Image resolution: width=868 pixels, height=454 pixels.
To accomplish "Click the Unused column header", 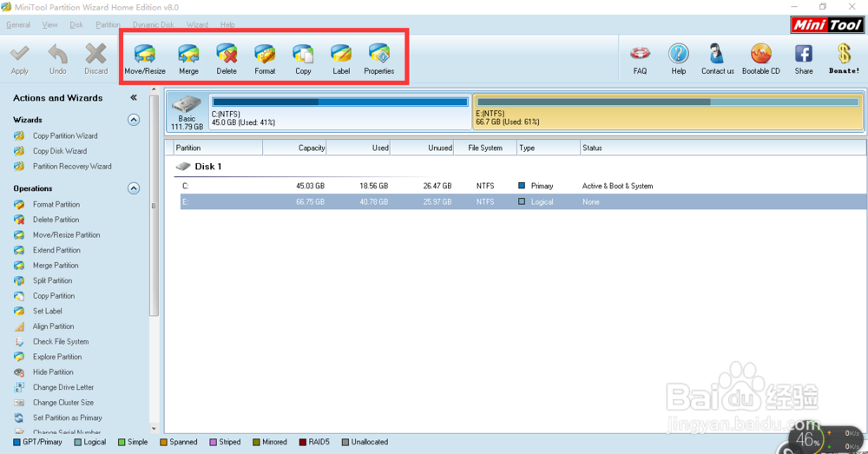I will [x=422, y=148].
